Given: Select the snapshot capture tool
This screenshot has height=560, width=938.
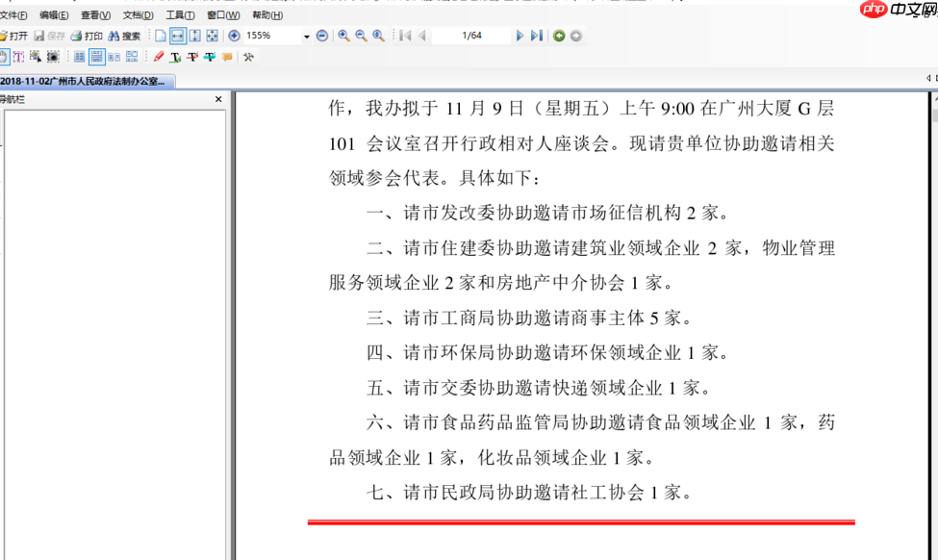Looking at the screenshot, I should [x=54, y=57].
